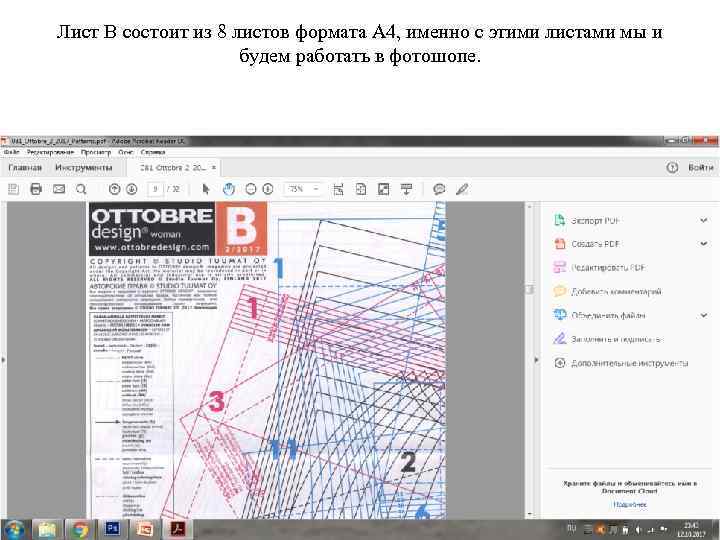This screenshot has height=540, width=720.
Task: Open the Заполнить и подписать tool
Action: pos(608,339)
